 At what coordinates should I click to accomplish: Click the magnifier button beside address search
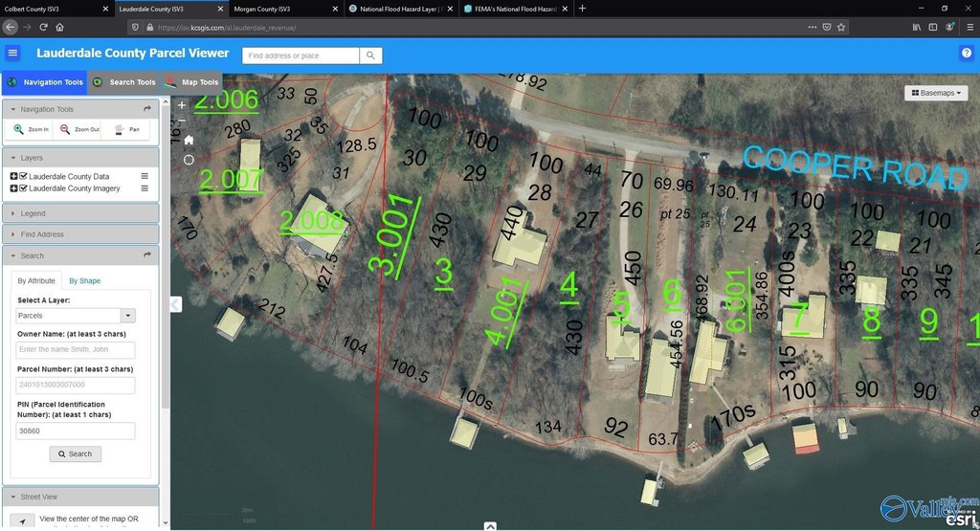point(370,55)
